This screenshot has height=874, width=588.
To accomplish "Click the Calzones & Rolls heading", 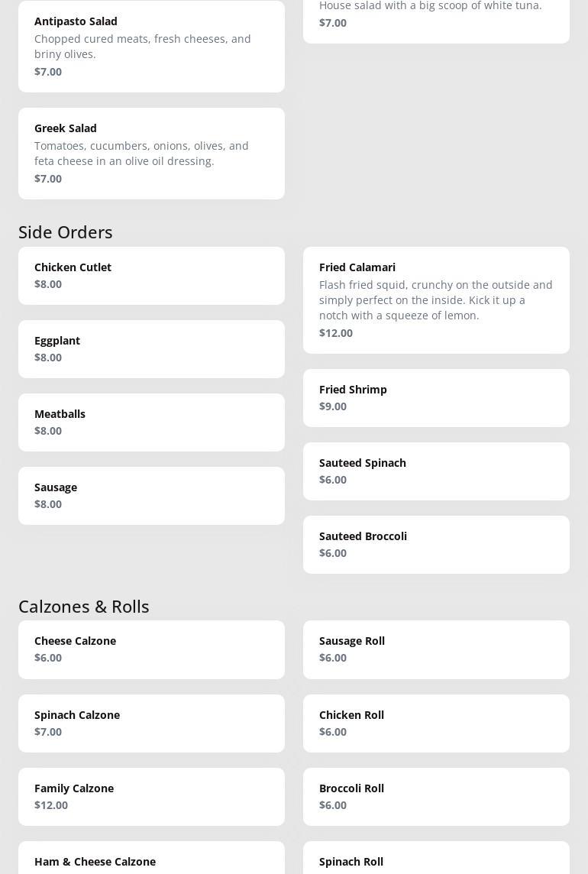I will coord(84,606).
